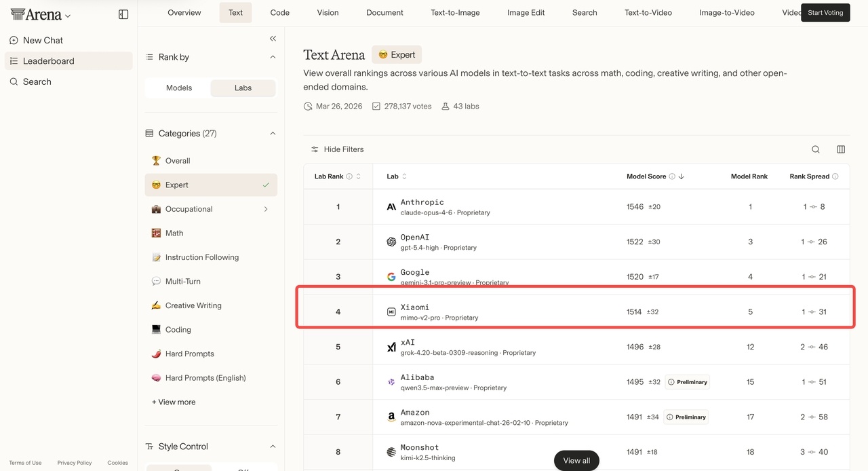868x471 pixels.
Task: Select the Multi-Turn category
Action: click(x=211, y=281)
